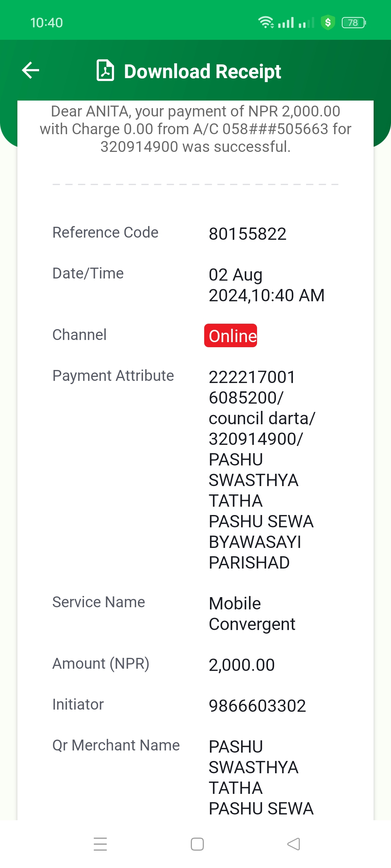The width and height of the screenshot is (391, 868).
Task: Tap the Android home square icon
Action: [x=197, y=844]
